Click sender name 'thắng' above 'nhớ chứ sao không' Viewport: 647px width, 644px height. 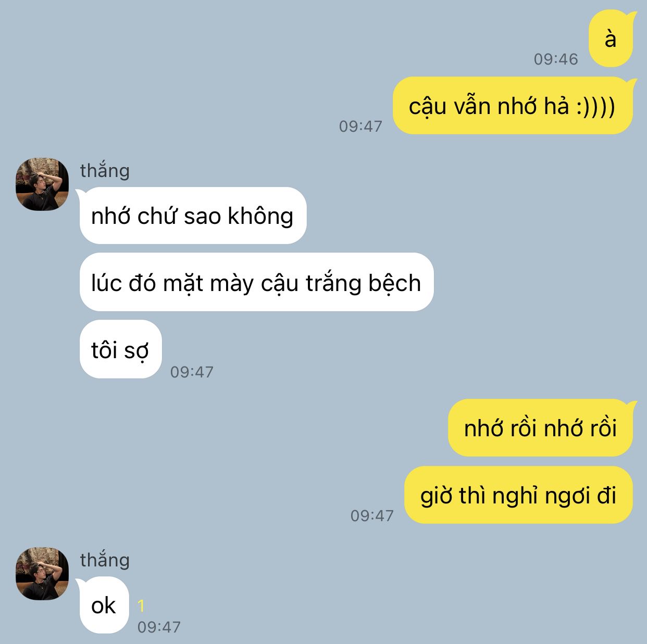(105, 170)
